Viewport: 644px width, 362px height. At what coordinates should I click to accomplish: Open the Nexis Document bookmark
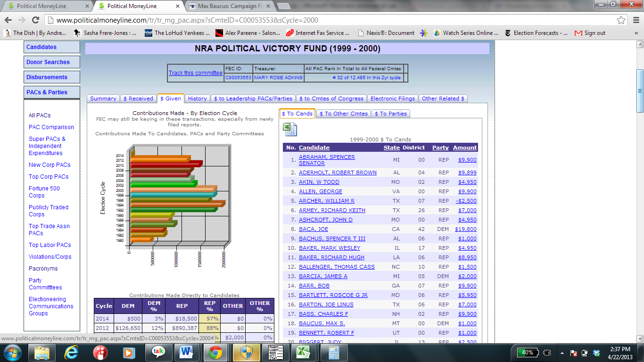pyautogui.click(x=386, y=33)
